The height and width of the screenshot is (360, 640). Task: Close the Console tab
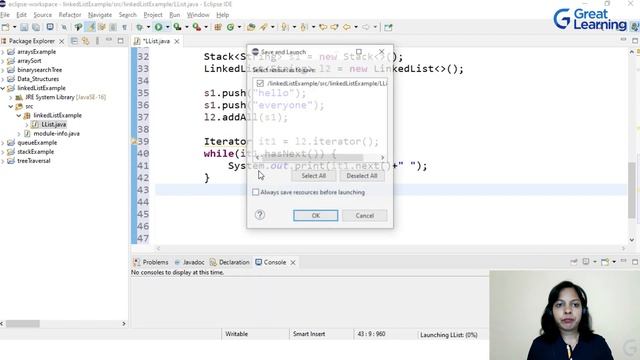[x=293, y=262]
